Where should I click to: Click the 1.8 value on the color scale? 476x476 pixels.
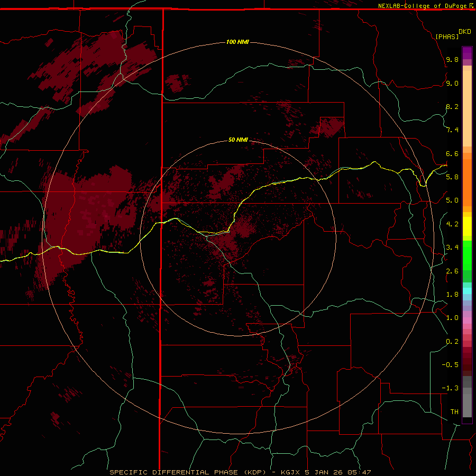pyautogui.click(x=452, y=295)
